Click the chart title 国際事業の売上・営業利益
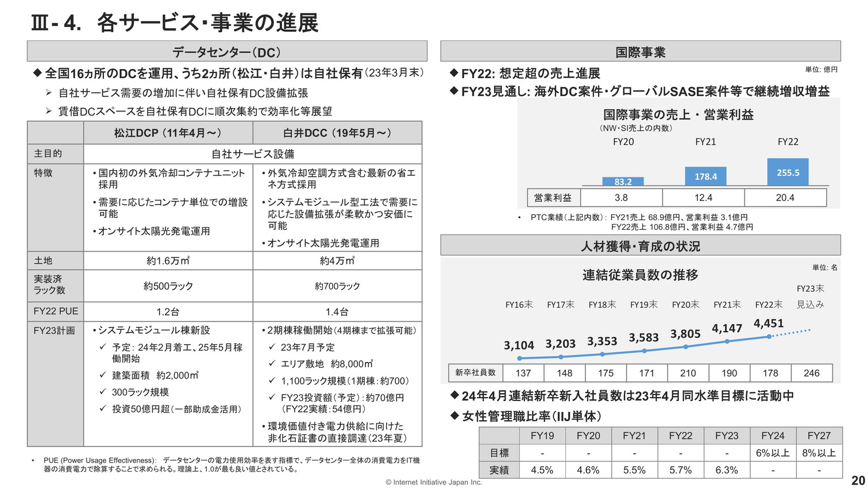Viewport: 868px width, 489px height. (678, 114)
